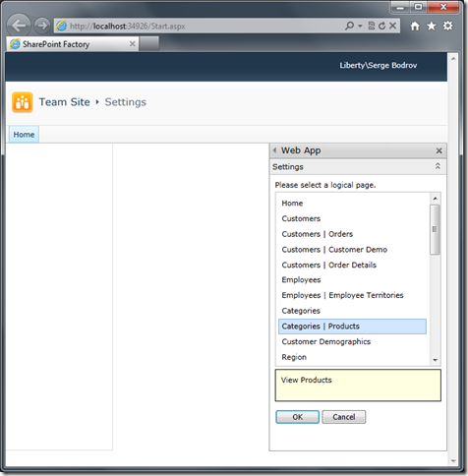
Task: Click compatibility view icon in address bar
Action: tap(372, 26)
